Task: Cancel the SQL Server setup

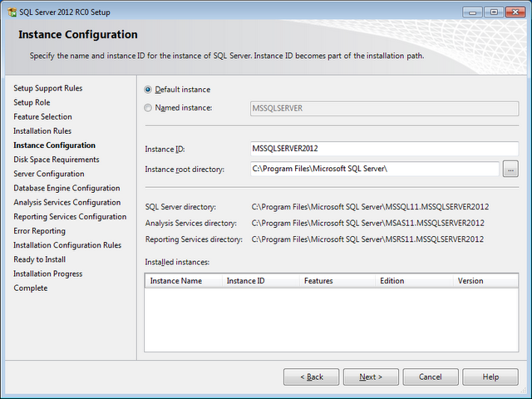Action: click(431, 377)
